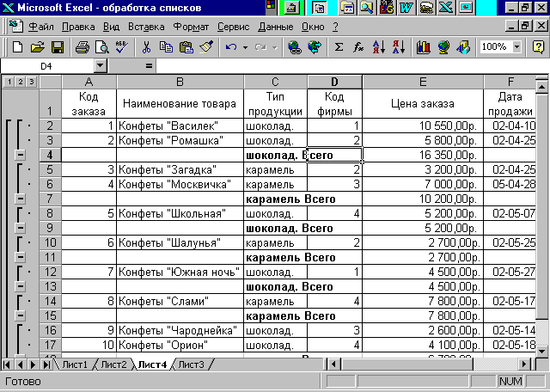Open the Name Box dropdown arrow
Screen dimensions: 550x392
pos(101,65)
